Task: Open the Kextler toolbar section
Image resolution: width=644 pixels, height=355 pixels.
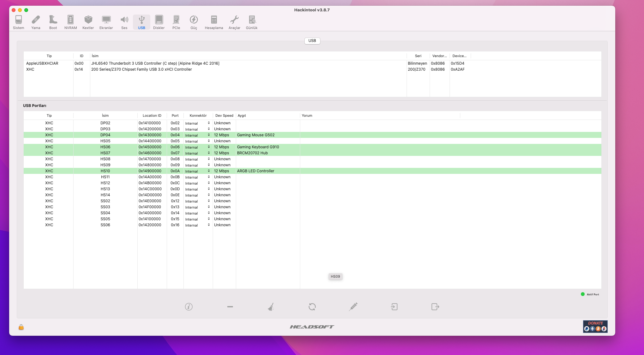Action: pyautogui.click(x=88, y=22)
